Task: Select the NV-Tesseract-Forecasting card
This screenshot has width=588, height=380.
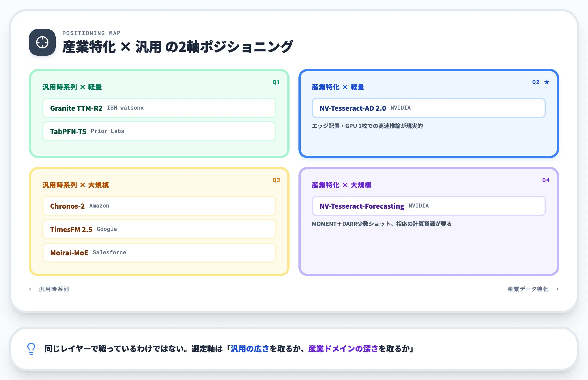Action: click(x=428, y=206)
